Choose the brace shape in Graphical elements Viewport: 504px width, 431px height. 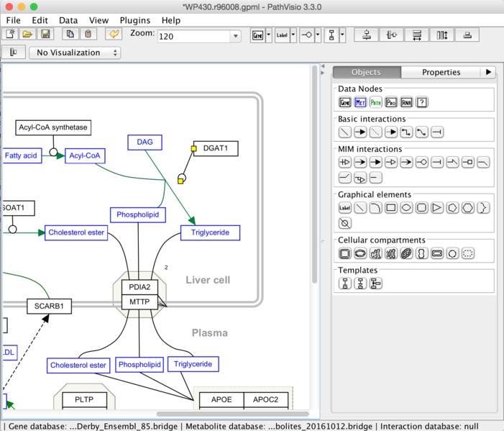483,208
